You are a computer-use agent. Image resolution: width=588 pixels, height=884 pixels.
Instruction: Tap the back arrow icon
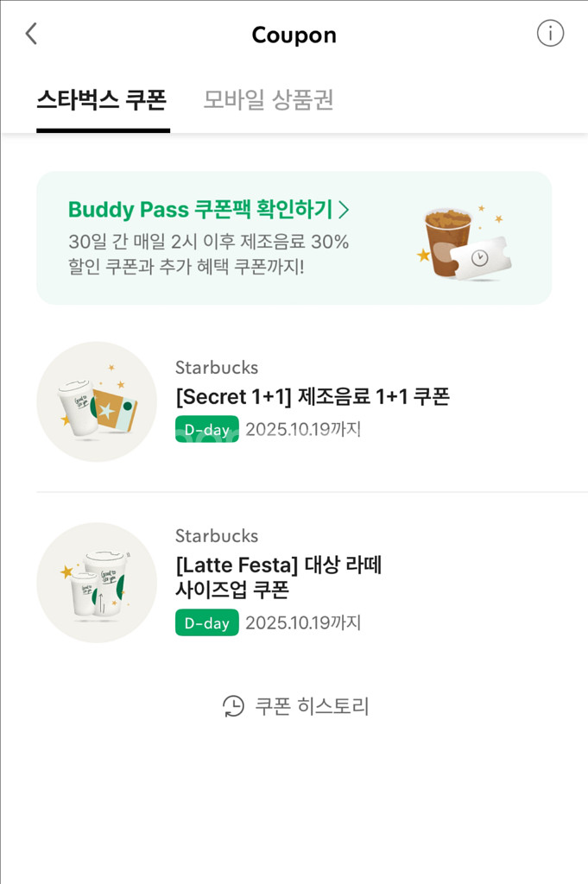coord(31,34)
